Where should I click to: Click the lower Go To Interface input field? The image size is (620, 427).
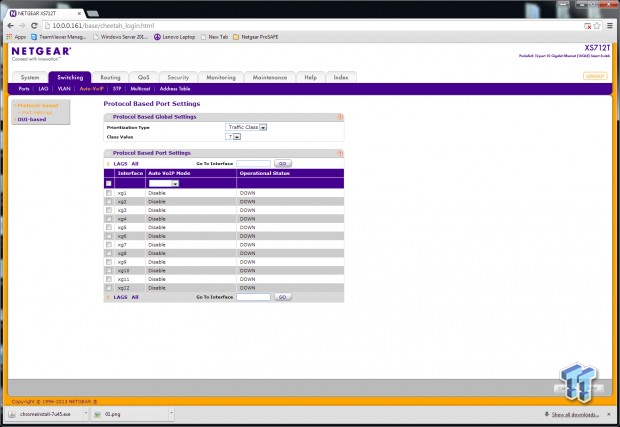tap(253, 297)
